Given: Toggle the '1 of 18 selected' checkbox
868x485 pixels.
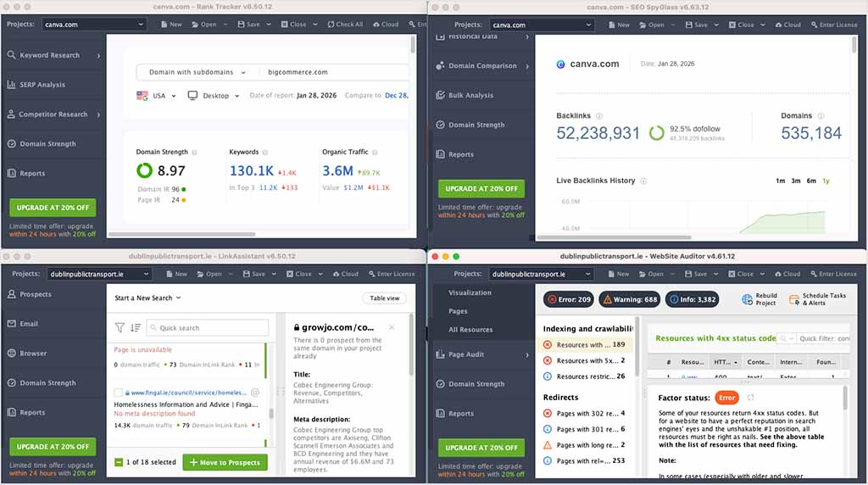Looking at the screenshot, I should pos(119,462).
